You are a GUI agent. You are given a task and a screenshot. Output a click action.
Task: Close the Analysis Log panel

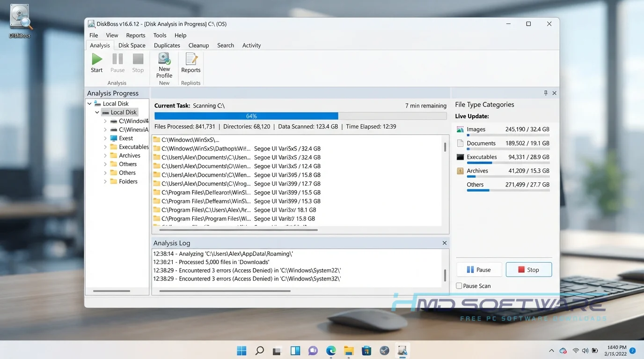pyautogui.click(x=445, y=243)
